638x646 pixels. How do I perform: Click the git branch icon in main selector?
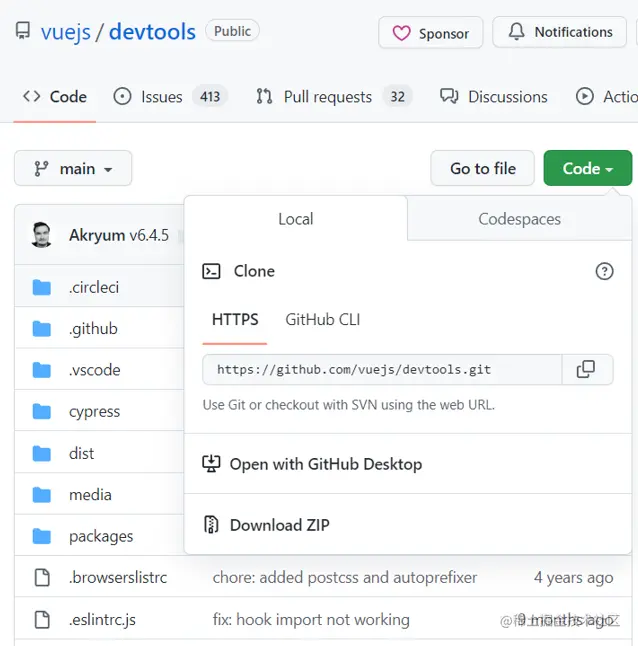(x=41, y=169)
